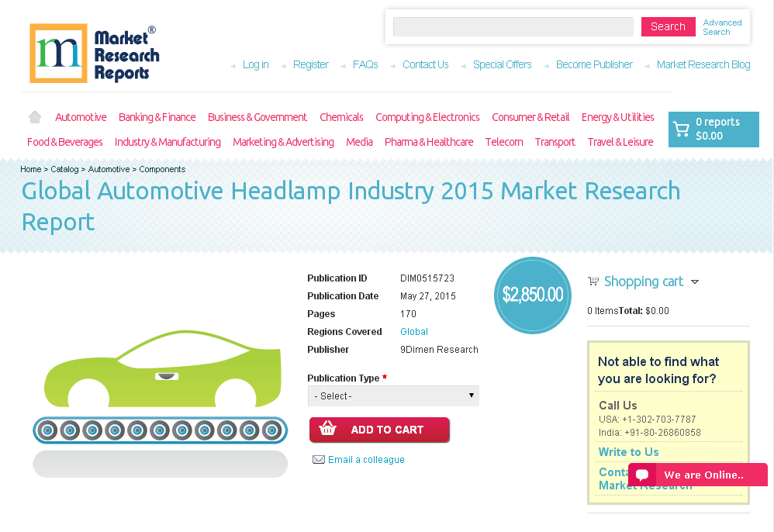Open the Pharma & Healthcare category
Viewport: 774px width, 532px height.
(428, 142)
